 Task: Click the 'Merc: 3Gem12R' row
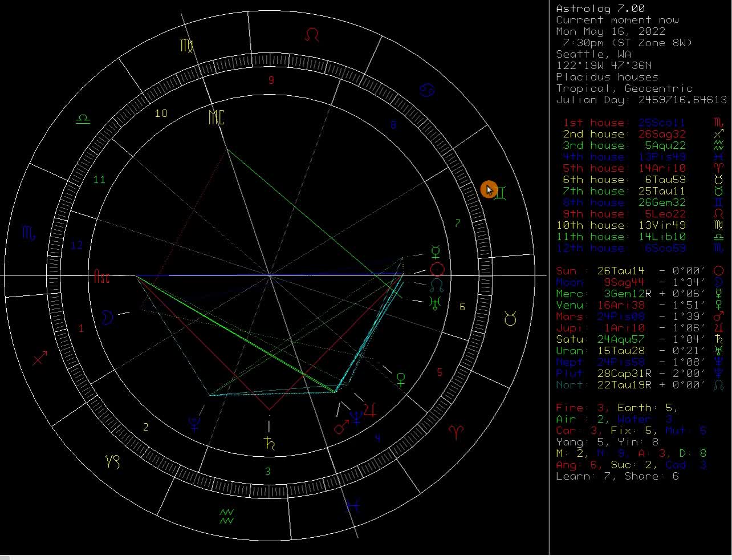(x=640, y=294)
